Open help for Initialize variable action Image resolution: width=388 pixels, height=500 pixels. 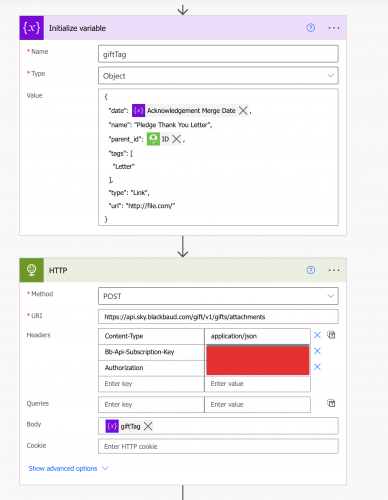click(311, 28)
